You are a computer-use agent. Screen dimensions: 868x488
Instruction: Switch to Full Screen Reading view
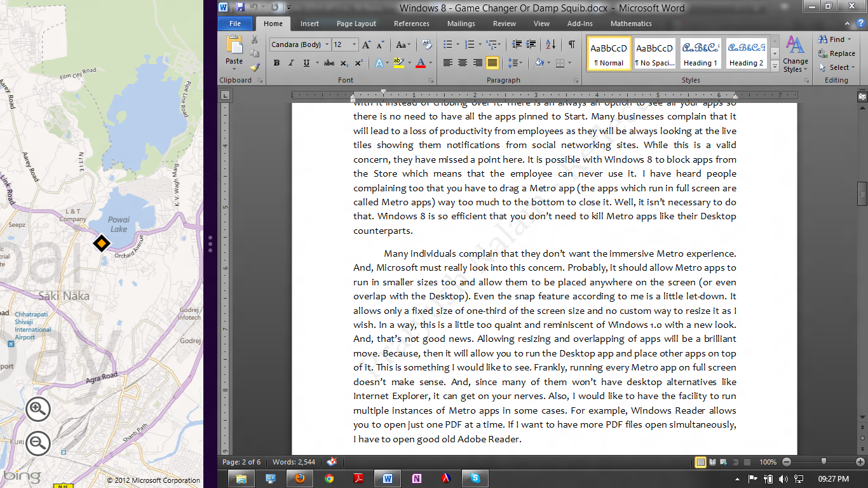coord(712,462)
